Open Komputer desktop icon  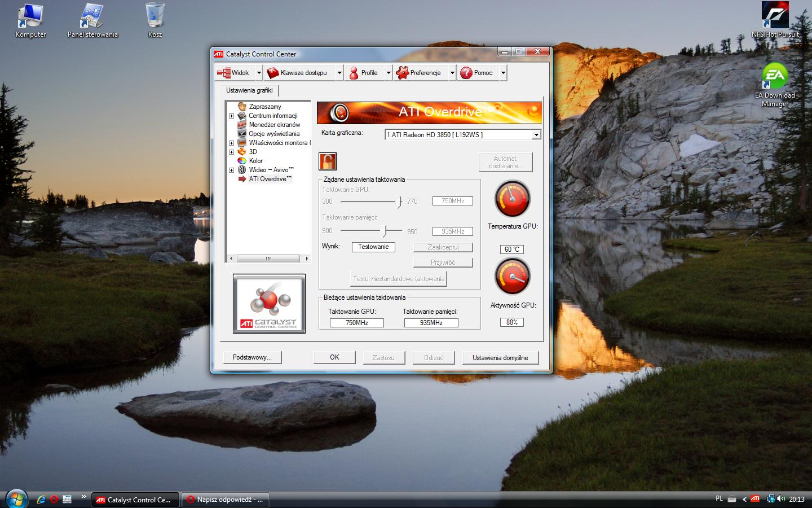pyautogui.click(x=30, y=21)
